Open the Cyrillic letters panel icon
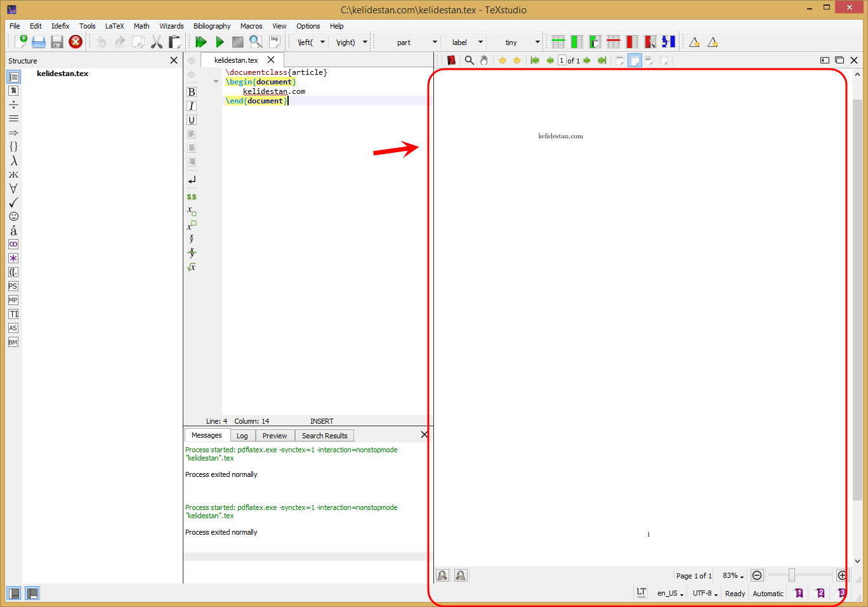868x607 pixels. [13, 175]
